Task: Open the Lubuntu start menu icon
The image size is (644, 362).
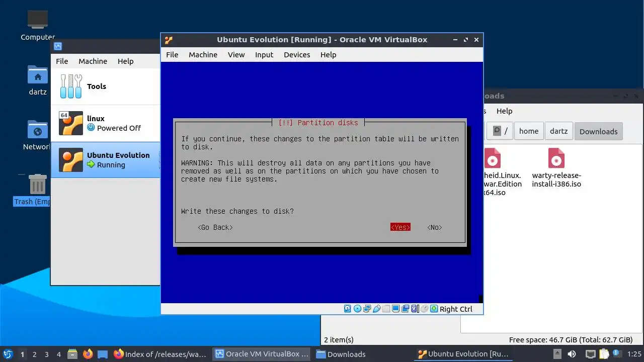Action: [x=8, y=354]
